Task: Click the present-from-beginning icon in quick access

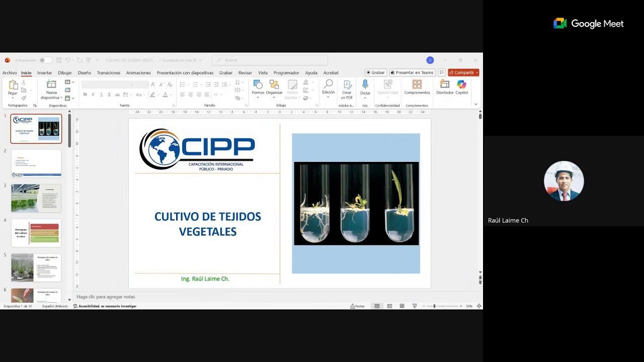Action: tap(89, 60)
